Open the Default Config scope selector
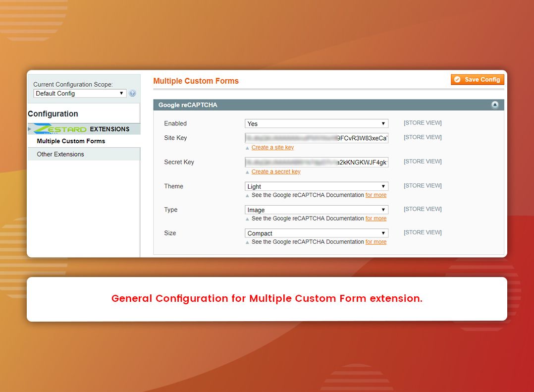 (x=79, y=93)
